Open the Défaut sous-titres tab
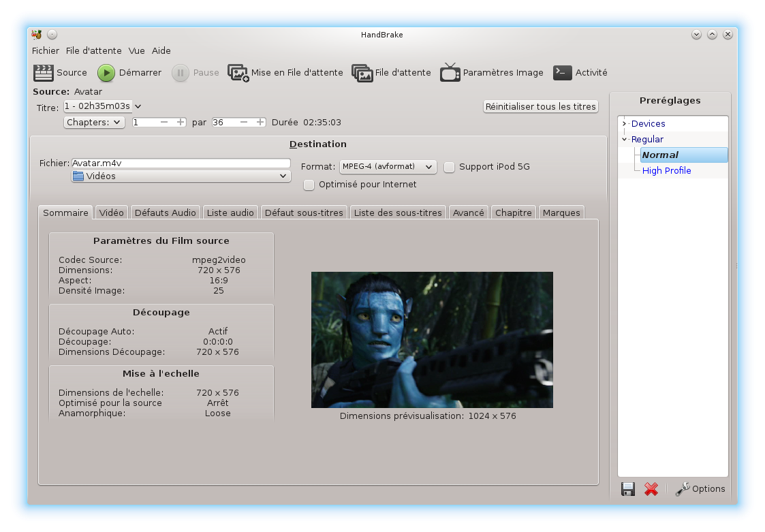 tap(304, 213)
